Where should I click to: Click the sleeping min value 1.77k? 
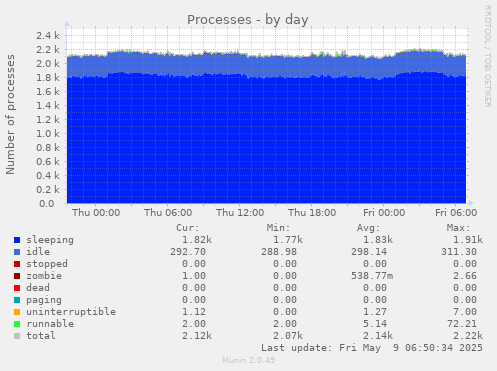coord(288,240)
